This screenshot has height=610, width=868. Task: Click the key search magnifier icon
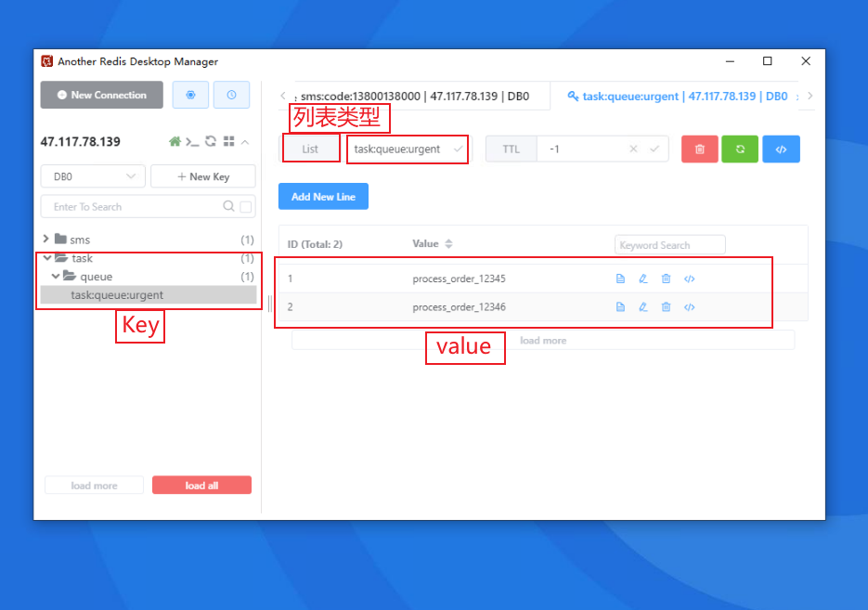[228, 206]
